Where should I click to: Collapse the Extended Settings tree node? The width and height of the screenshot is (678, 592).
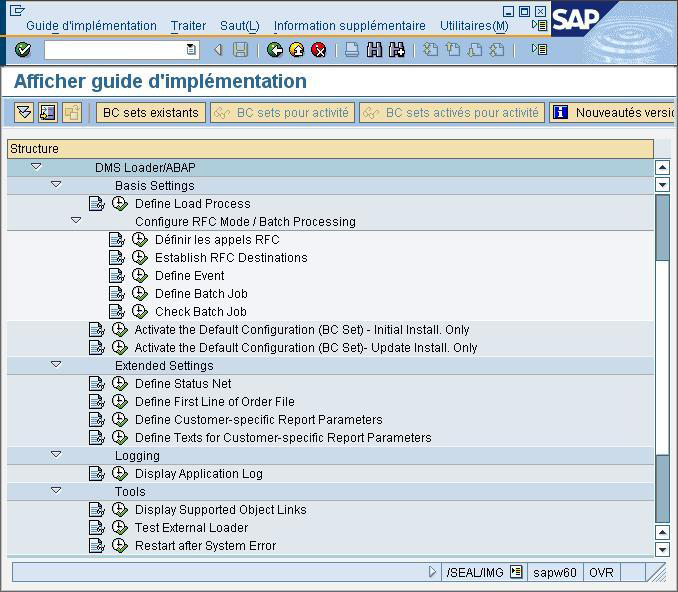56,365
